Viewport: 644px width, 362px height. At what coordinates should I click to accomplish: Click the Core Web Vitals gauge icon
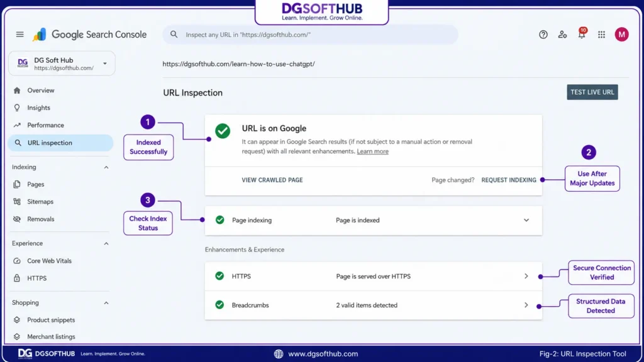pos(17,261)
